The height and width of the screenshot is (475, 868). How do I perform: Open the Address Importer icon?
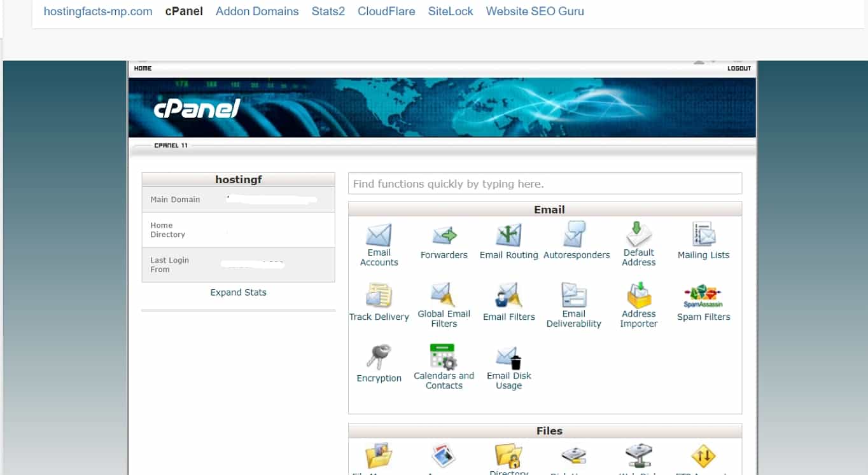click(x=639, y=295)
